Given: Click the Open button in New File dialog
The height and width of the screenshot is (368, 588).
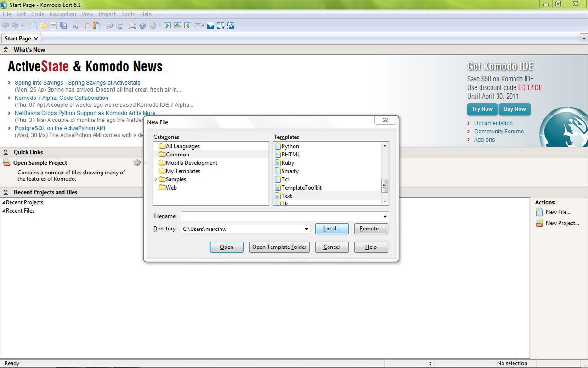Looking at the screenshot, I should (226, 247).
